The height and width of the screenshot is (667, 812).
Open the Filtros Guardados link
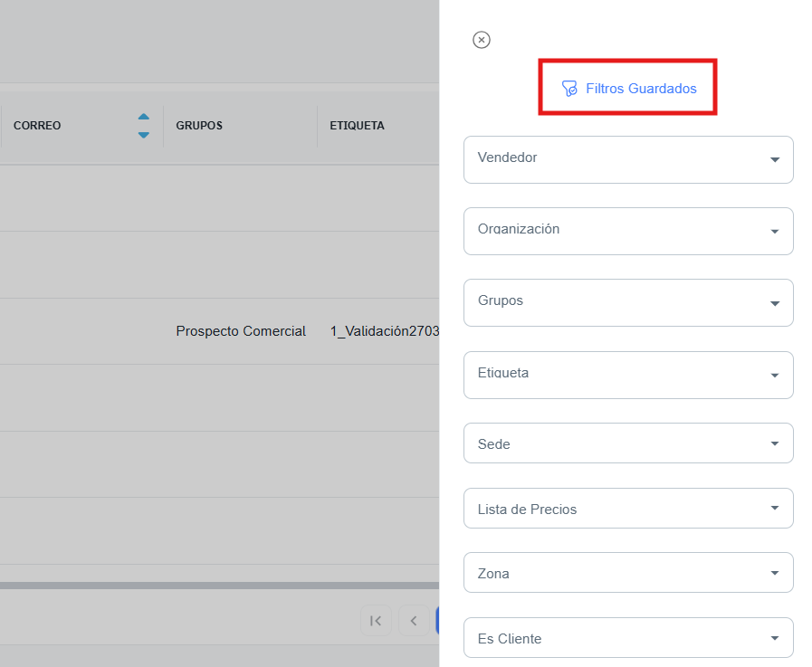[641, 89]
